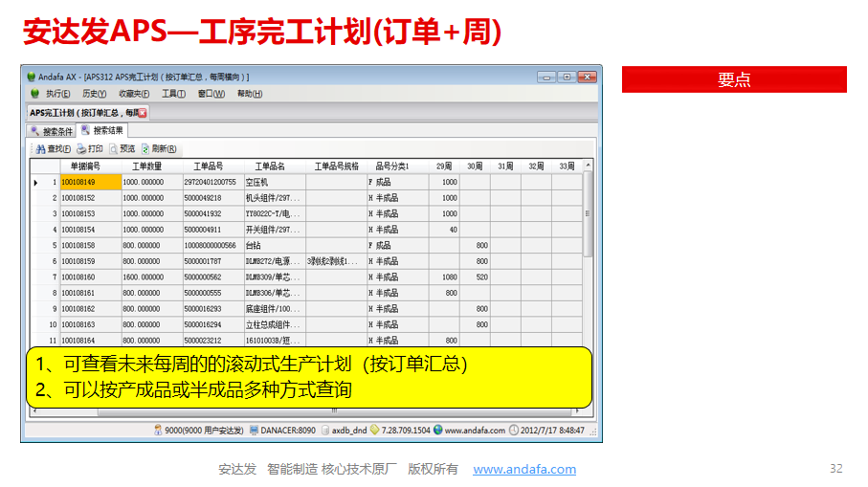Click the Andafa AX title bar app icon
This screenshot has height=487, width=868.
coord(31,77)
